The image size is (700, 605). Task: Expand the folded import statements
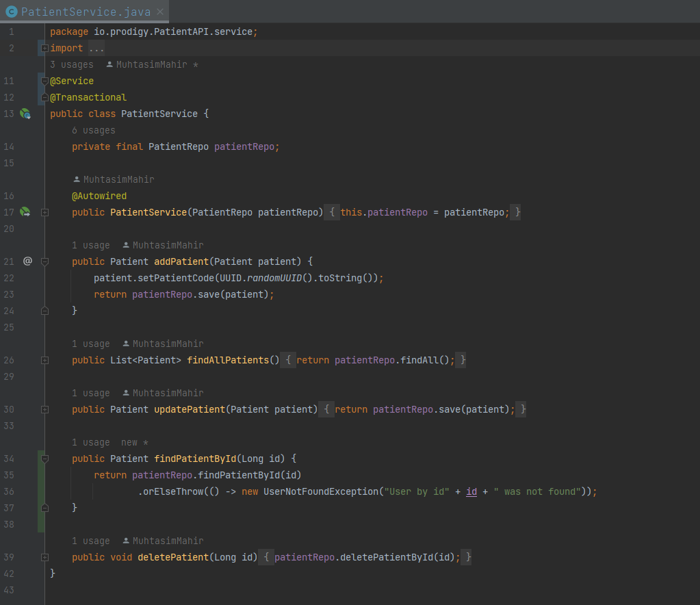tap(44, 48)
